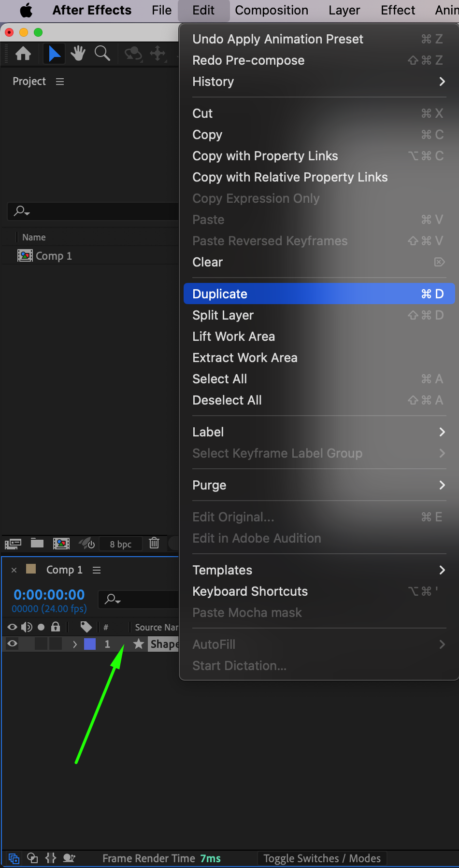Select the Comp 1 item in Project panel
This screenshot has height=868, width=459.
coord(53,256)
